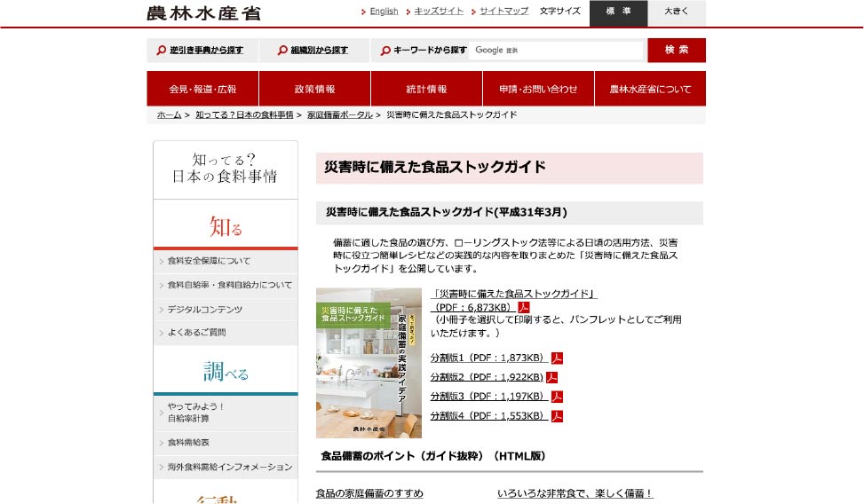The image size is (864, 504).
Task: Click the magnifier icon beside キーワードから探す
Action: point(385,50)
